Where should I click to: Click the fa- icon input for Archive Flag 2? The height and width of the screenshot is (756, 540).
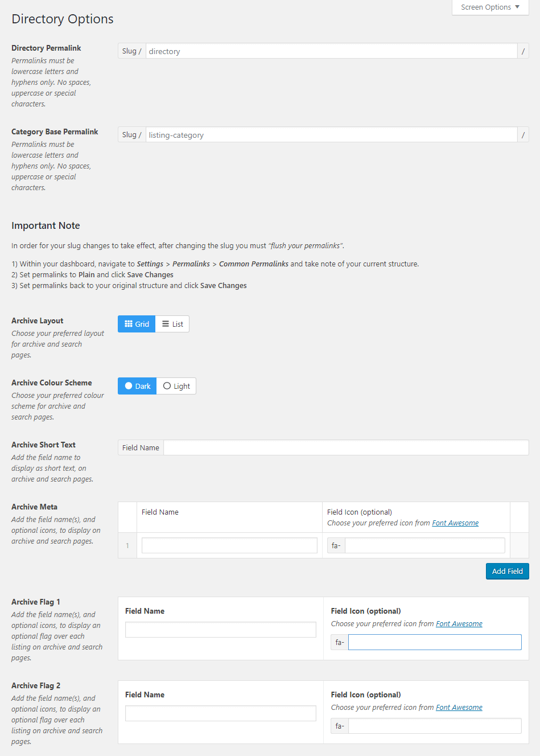pos(434,725)
